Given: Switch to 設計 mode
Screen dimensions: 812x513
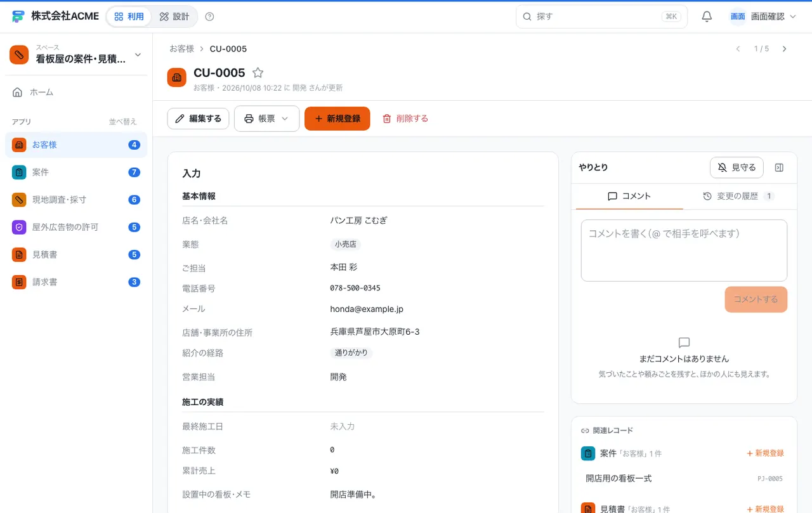Looking at the screenshot, I should click(x=174, y=16).
